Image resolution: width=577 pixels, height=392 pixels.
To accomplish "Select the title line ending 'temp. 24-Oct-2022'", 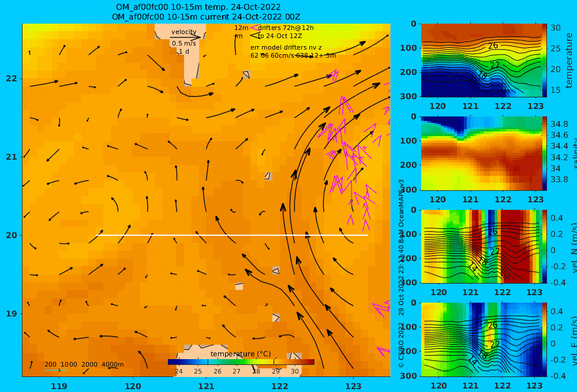I will [198, 7].
